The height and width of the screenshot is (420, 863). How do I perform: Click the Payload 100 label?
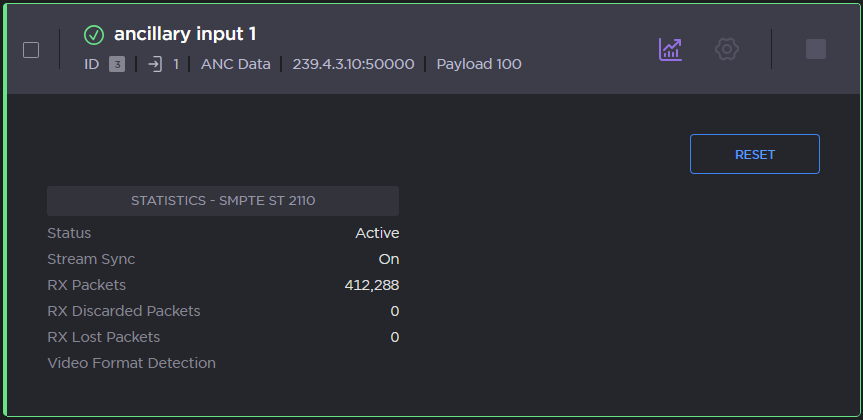point(479,64)
